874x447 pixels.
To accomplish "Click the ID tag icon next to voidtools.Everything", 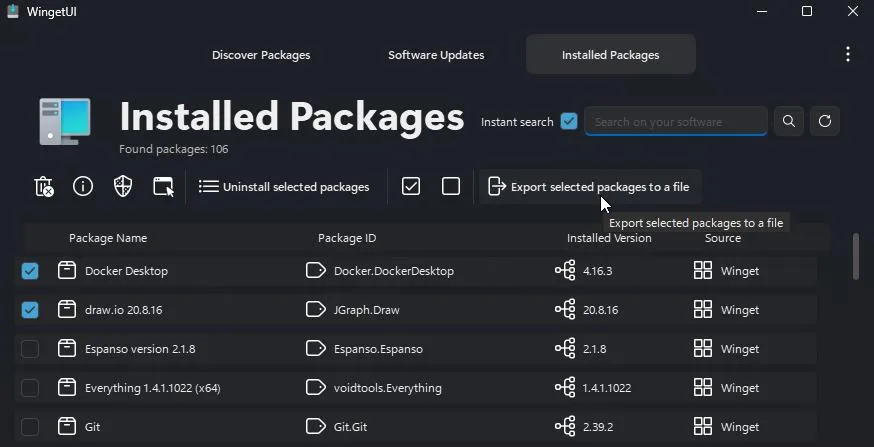I will pyautogui.click(x=316, y=388).
